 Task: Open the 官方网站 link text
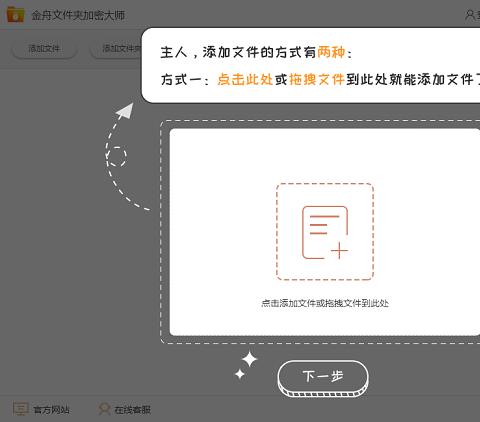pos(52,410)
